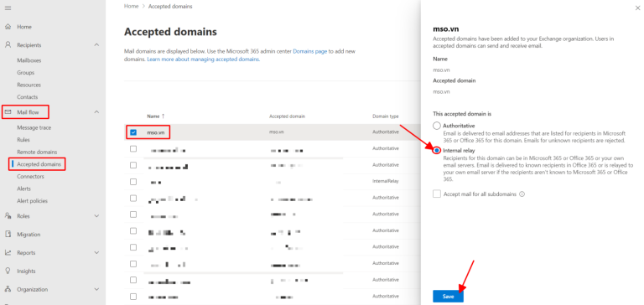Open Rules under Mail flow

(23, 140)
